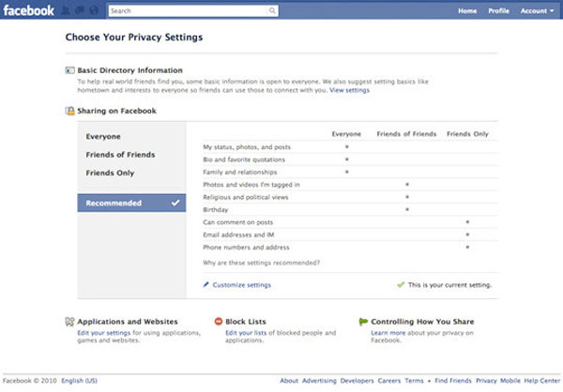
Task: Click the Block Lists heading
Action: coord(246,322)
